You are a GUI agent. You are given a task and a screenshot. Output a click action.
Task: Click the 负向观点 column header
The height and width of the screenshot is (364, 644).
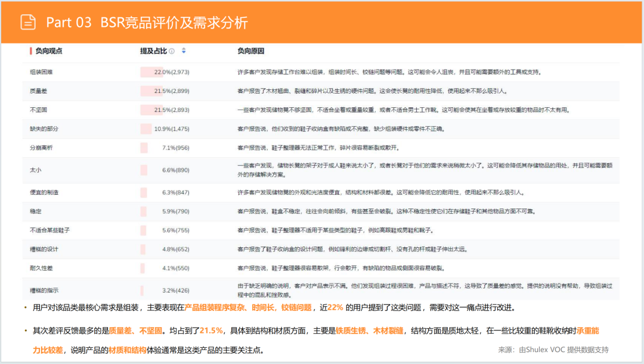tap(48, 51)
